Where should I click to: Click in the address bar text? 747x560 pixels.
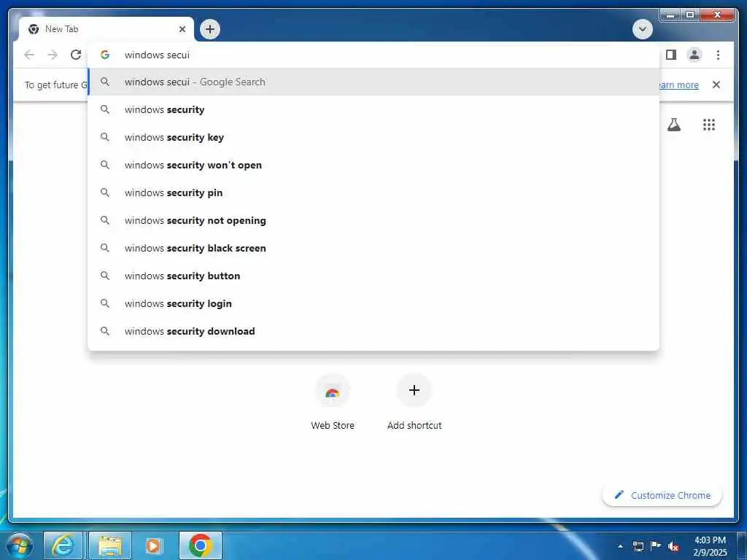157,55
